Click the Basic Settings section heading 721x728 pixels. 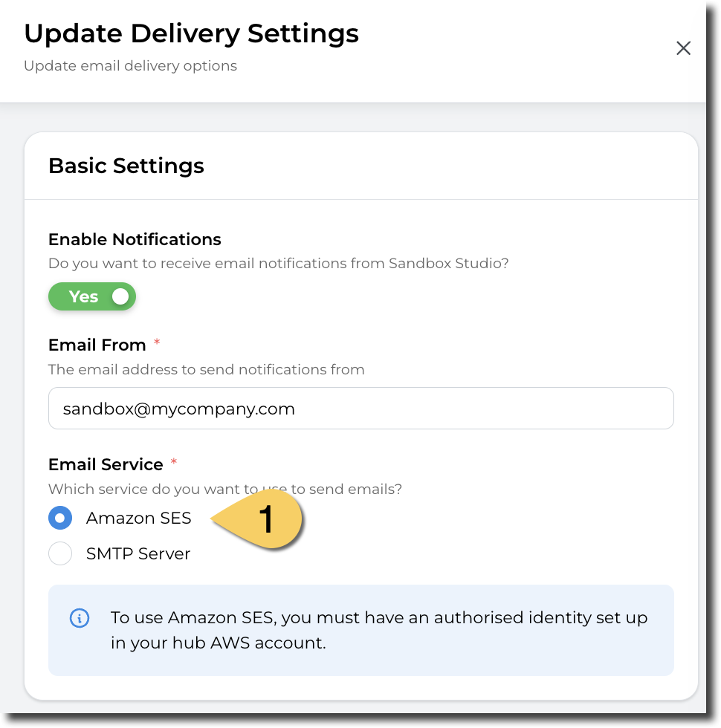(x=126, y=166)
